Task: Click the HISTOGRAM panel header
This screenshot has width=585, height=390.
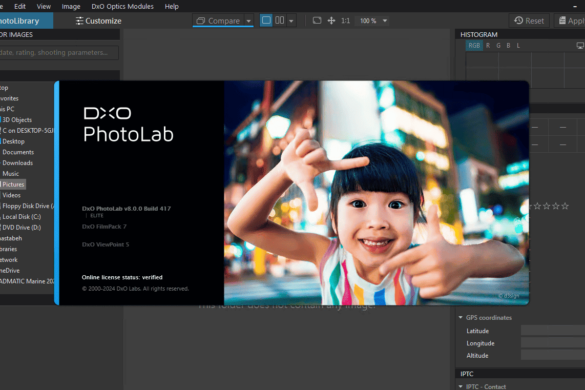Action: pos(520,35)
